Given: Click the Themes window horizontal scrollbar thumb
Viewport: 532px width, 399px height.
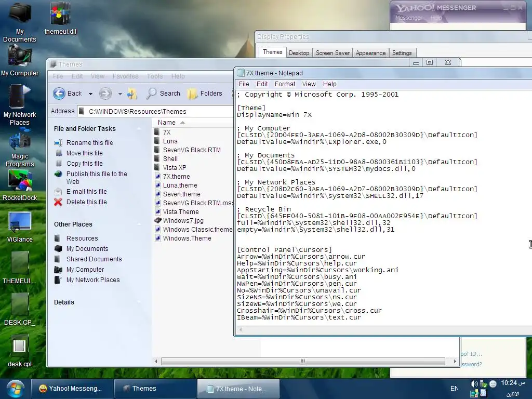Looking at the screenshot, I should pyautogui.click(x=303, y=362).
